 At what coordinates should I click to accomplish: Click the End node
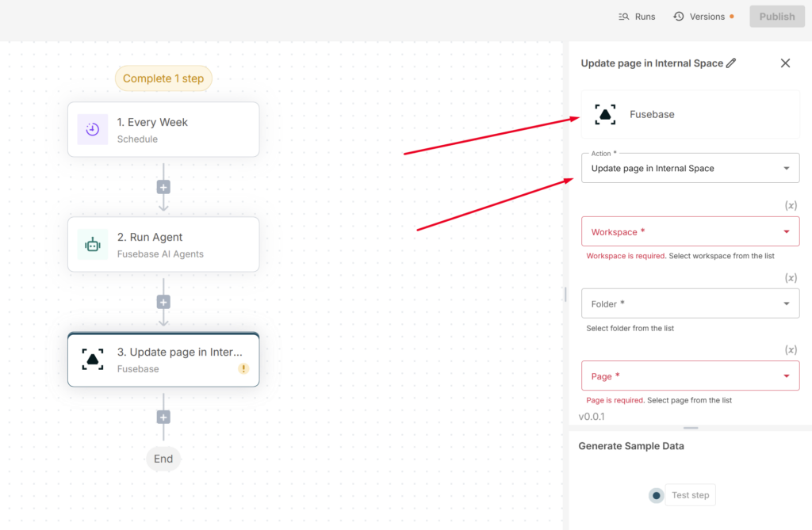(x=163, y=459)
